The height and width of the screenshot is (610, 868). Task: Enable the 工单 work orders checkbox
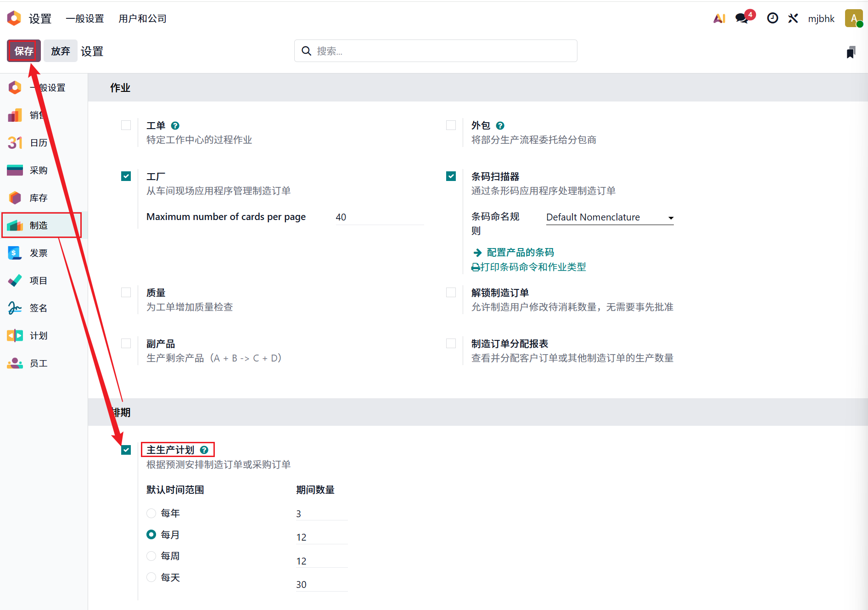tap(126, 125)
